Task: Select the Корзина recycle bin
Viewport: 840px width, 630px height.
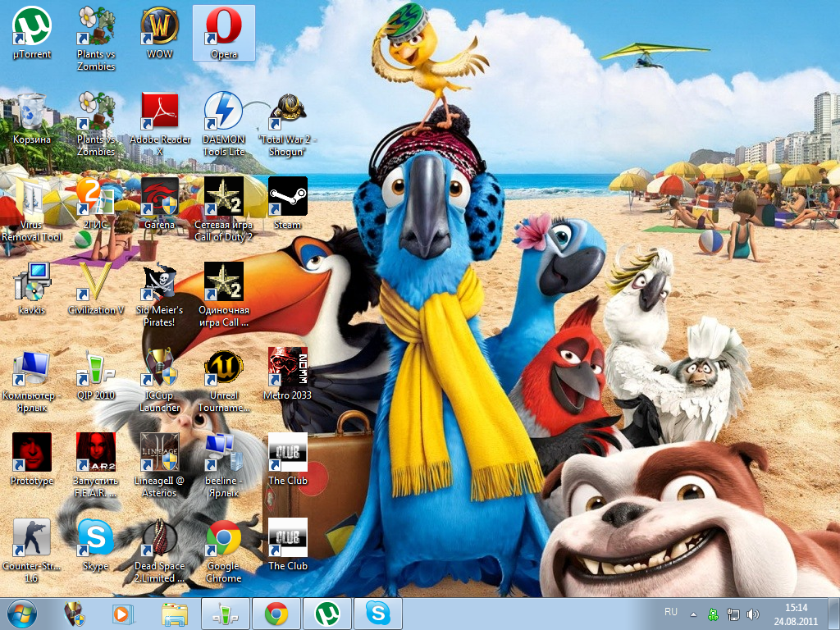Action: pyautogui.click(x=32, y=119)
